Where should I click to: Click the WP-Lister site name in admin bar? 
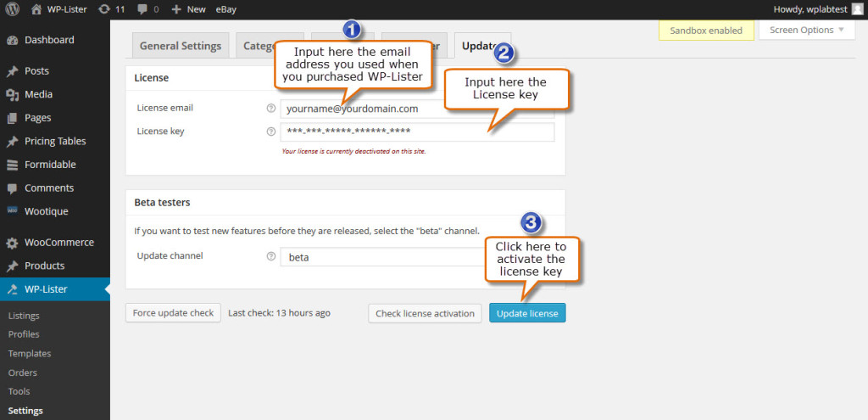pos(67,9)
